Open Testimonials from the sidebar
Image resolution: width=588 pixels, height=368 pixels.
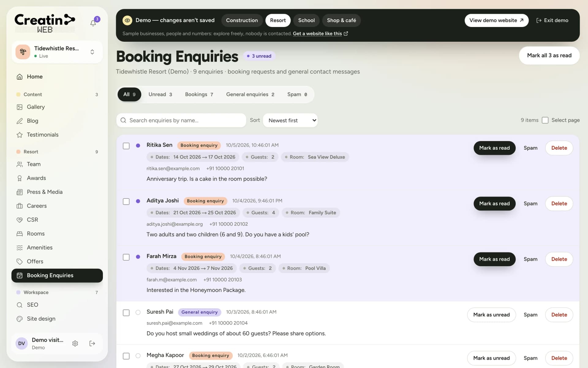(x=57, y=135)
